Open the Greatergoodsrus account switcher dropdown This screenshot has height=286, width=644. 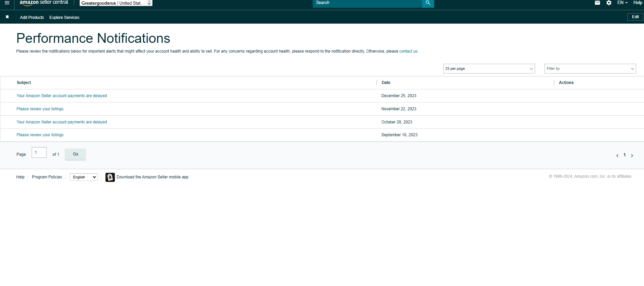[116, 3]
